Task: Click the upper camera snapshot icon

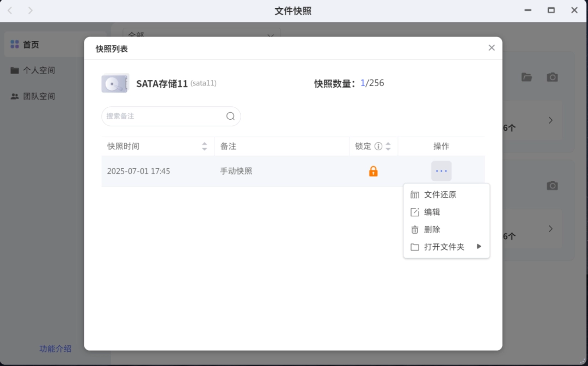Action: pyautogui.click(x=552, y=77)
